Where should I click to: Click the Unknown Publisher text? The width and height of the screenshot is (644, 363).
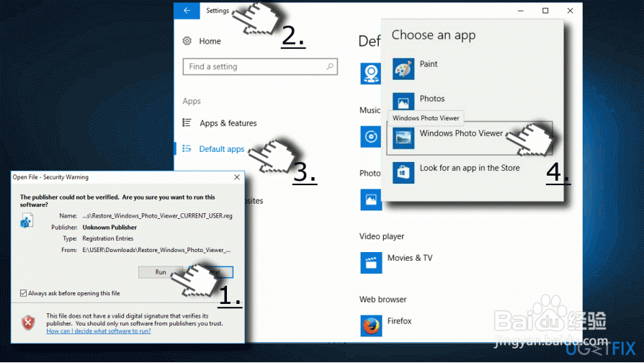coord(109,227)
